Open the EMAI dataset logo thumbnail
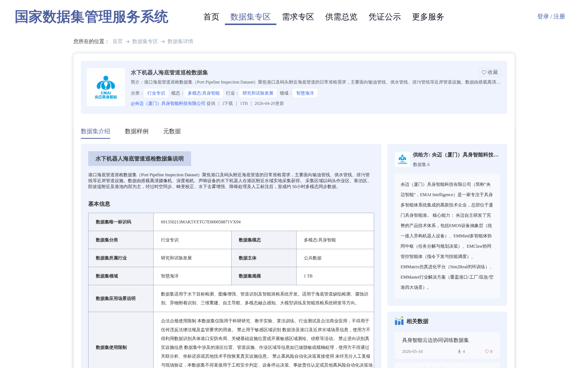588x368 pixels. tap(106, 87)
